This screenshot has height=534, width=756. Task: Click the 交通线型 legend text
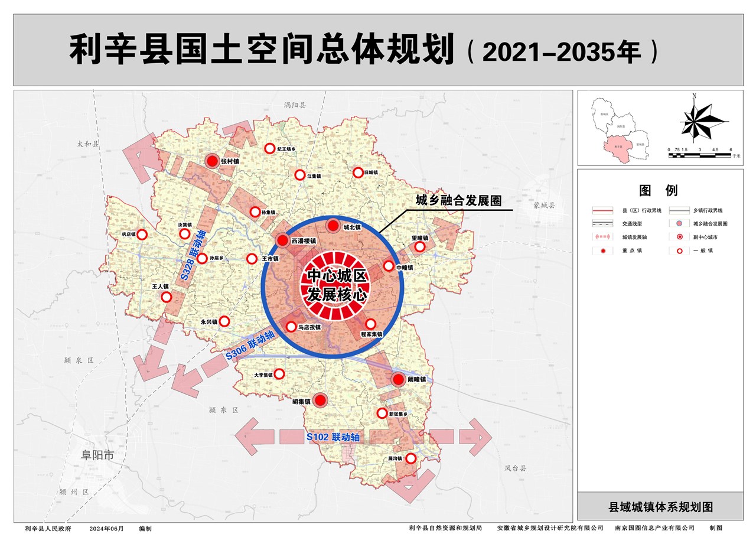coord(633,224)
